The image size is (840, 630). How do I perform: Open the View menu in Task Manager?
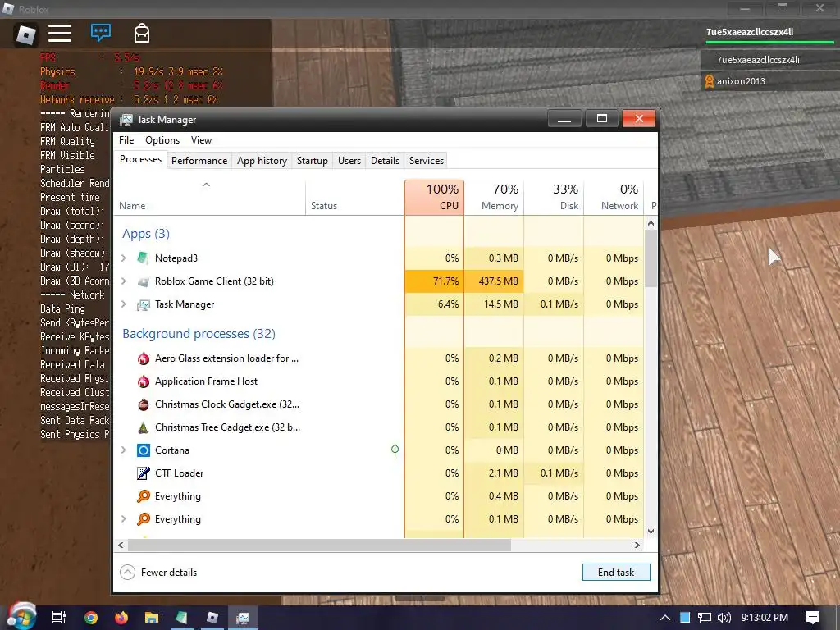point(201,140)
